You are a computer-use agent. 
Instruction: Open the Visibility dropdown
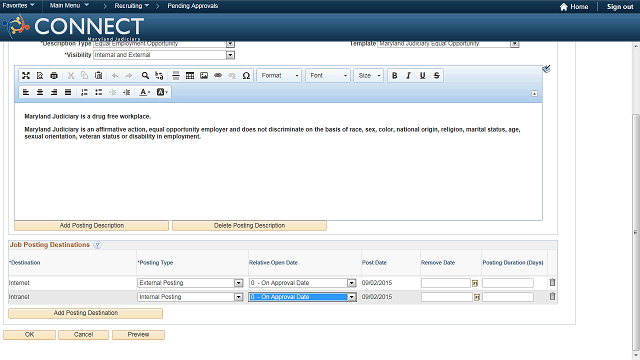(x=230, y=55)
